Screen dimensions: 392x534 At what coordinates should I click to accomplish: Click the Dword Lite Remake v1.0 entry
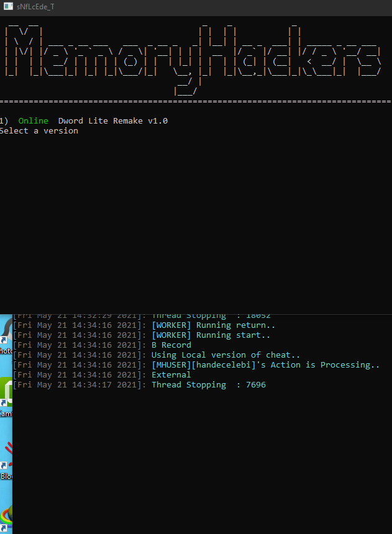tap(113, 121)
